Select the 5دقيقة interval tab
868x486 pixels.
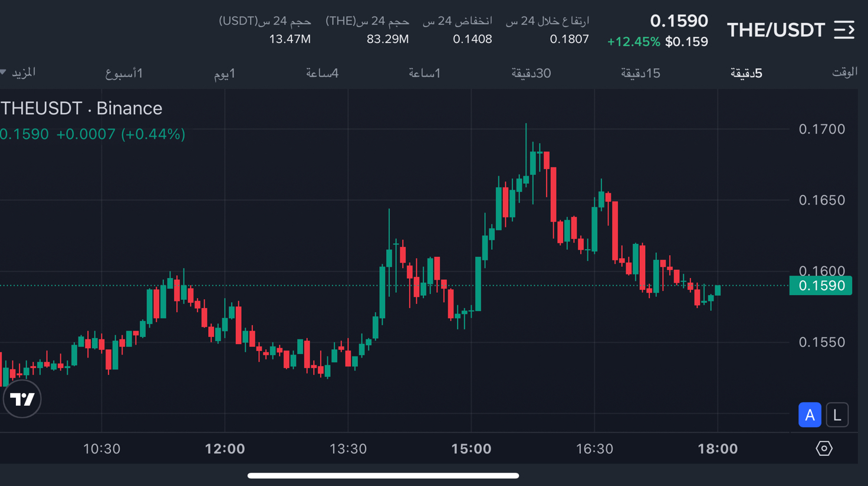coord(746,73)
